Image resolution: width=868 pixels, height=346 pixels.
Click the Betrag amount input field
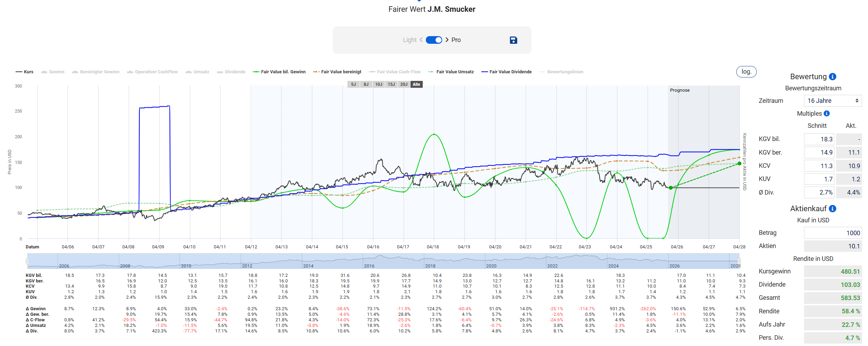[833, 233]
